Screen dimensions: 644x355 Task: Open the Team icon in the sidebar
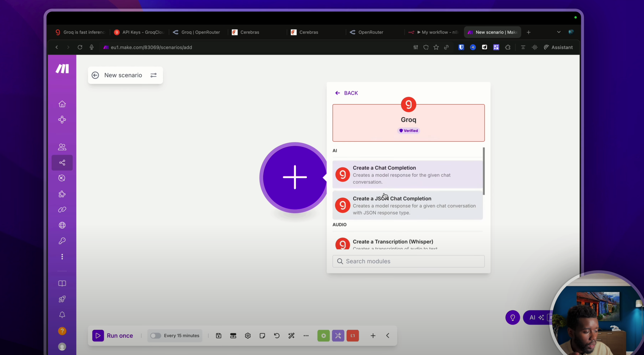pos(62,147)
